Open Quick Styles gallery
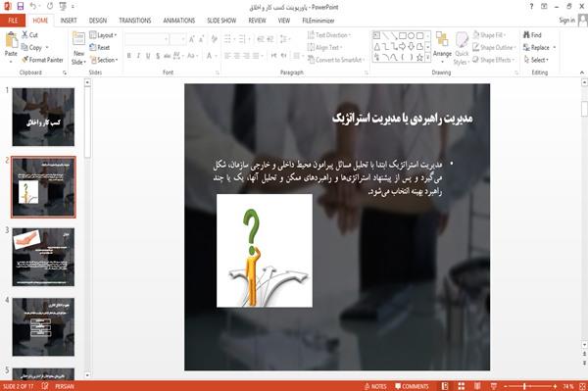Image resolution: width=588 pixels, height=391 pixels. [x=462, y=49]
